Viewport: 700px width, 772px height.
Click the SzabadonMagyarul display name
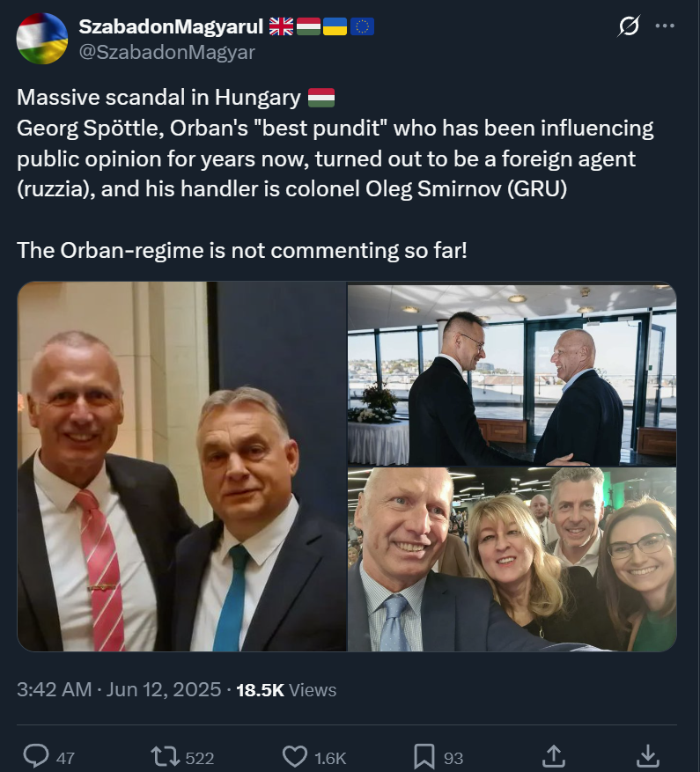171,26
